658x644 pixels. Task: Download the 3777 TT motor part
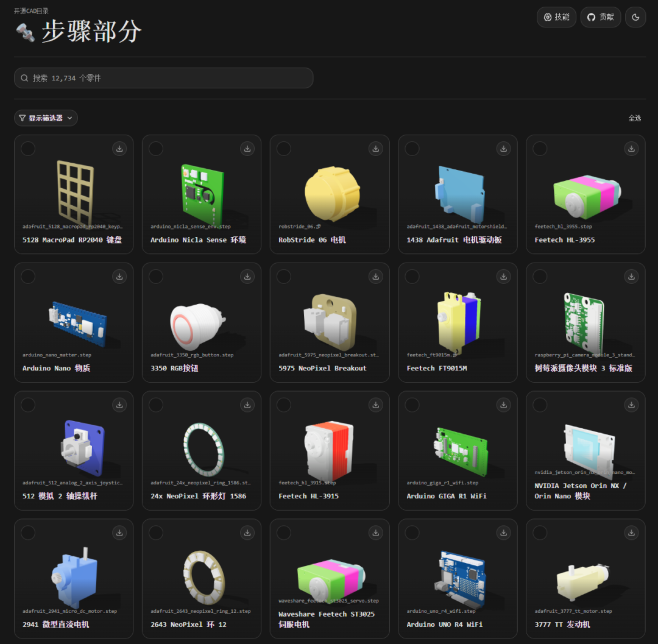[631, 533]
